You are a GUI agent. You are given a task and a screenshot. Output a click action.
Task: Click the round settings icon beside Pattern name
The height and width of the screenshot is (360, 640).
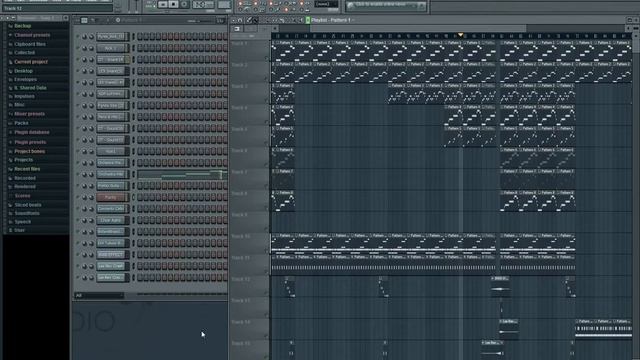coord(118,20)
